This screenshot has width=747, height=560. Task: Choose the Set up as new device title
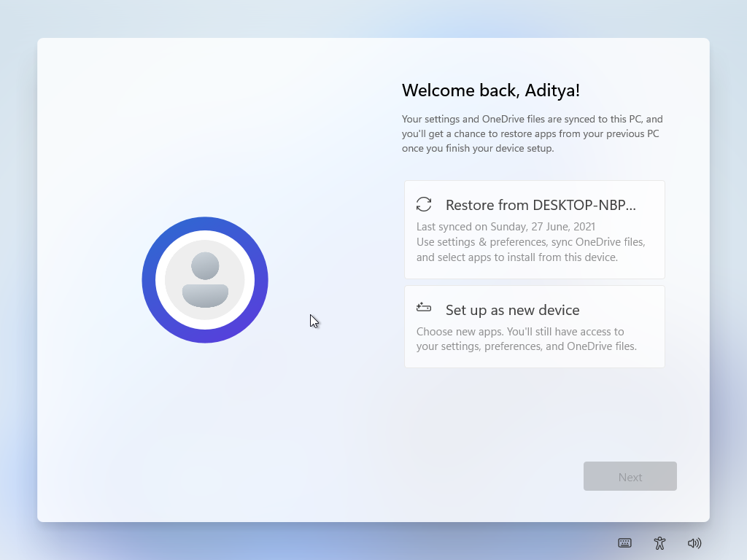tap(512, 310)
